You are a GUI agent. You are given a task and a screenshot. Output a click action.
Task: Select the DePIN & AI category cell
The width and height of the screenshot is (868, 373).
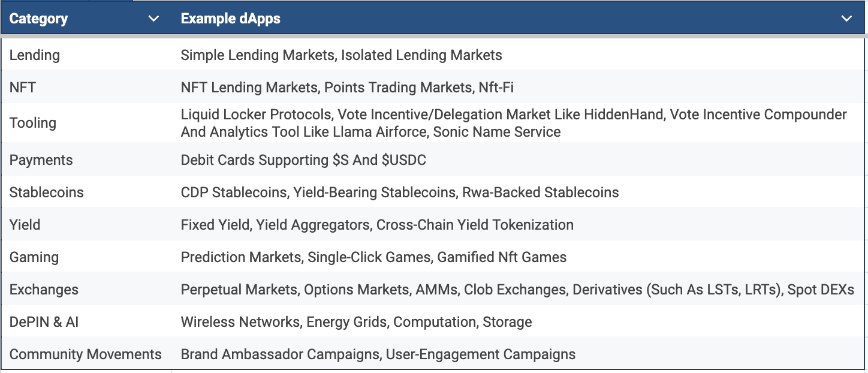[x=86, y=322]
